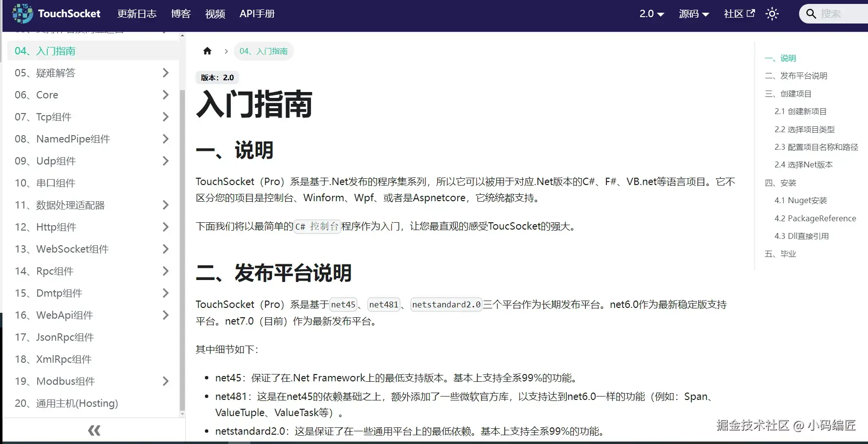Click the C# 控制台 inline code
Image resolution: width=868 pixels, height=444 pixels.
(317, 226)
